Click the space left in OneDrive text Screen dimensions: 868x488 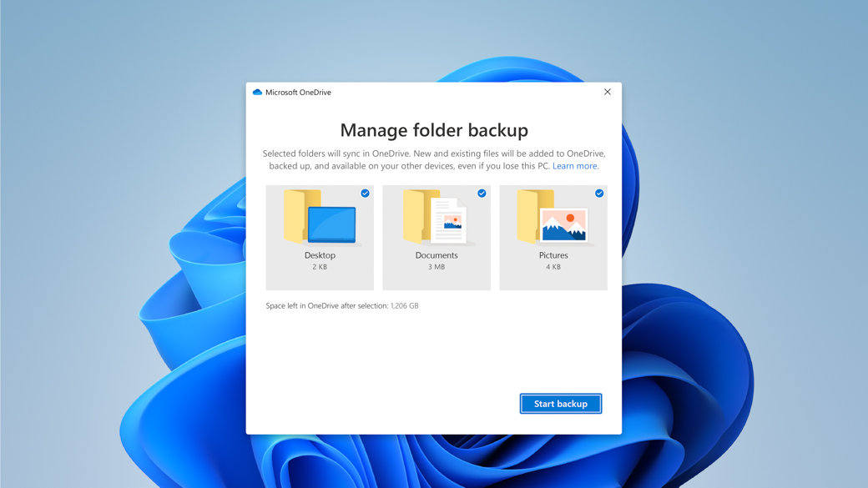341,306
